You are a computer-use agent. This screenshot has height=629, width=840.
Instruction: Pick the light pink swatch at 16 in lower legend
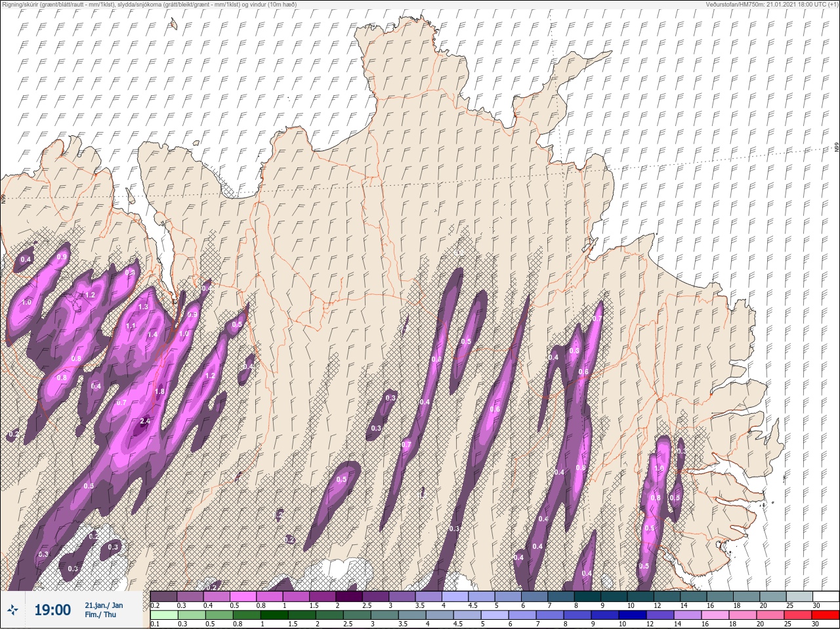click(715, 615)
